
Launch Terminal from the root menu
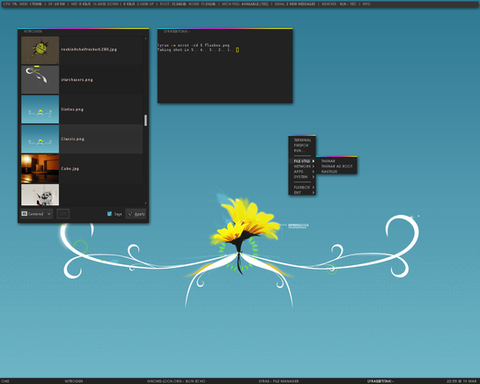(x=302, y=140)
